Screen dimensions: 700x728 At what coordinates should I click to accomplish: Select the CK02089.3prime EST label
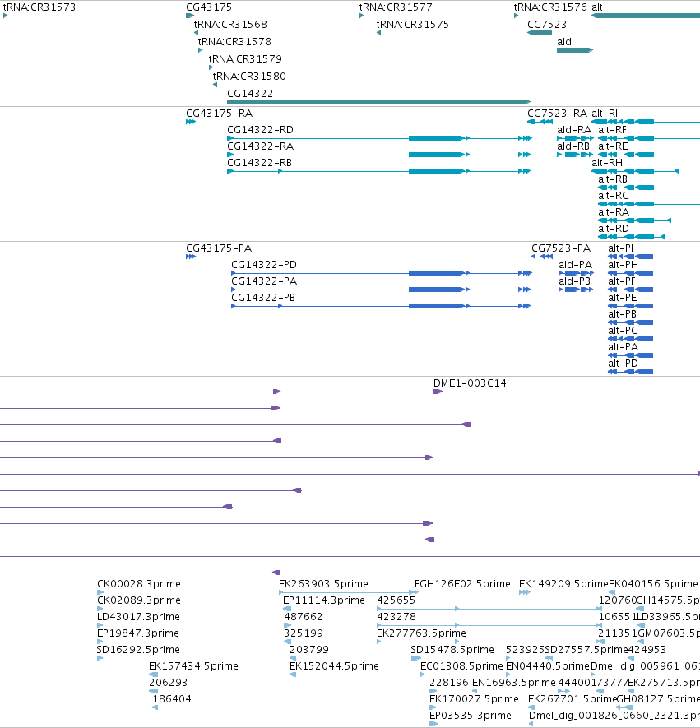139,600
